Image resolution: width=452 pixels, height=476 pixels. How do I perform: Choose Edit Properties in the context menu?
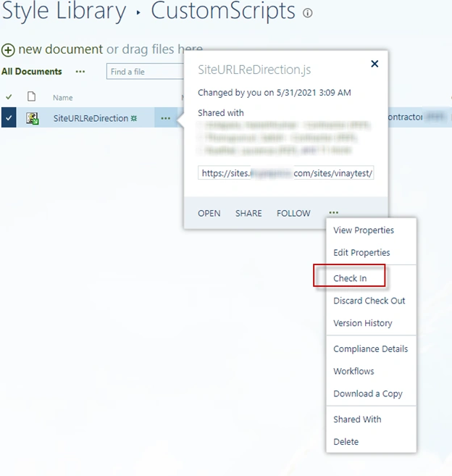point(361,253)
